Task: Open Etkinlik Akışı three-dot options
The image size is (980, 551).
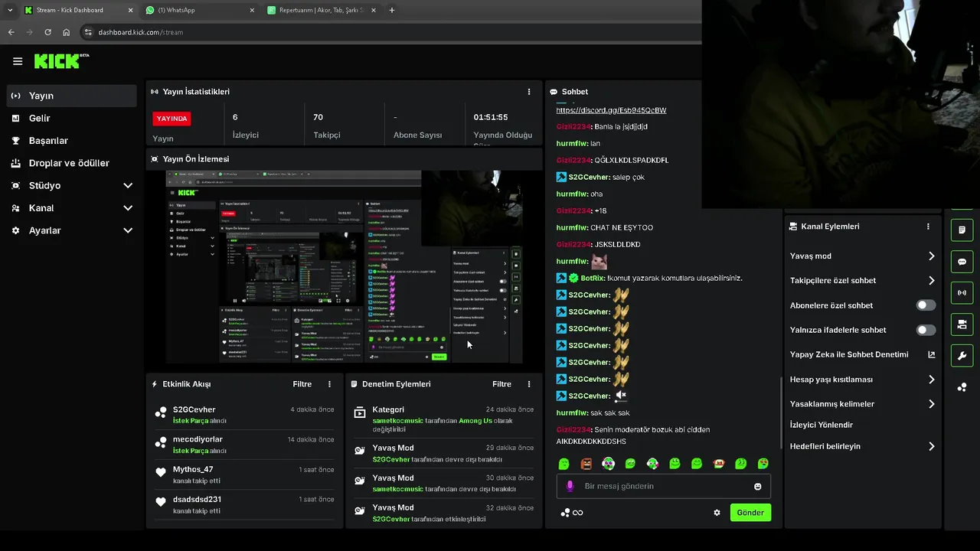Action: [330, 384]
